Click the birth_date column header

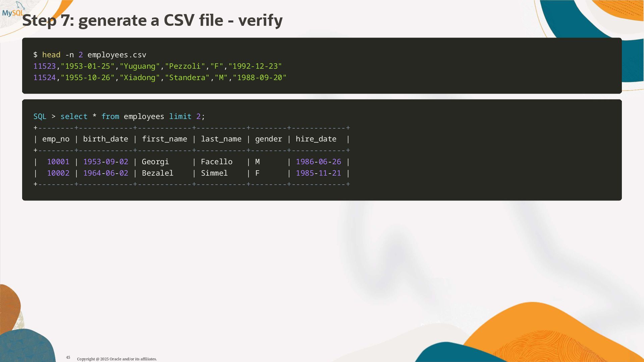pyautogui.click(x=105, y=139)
